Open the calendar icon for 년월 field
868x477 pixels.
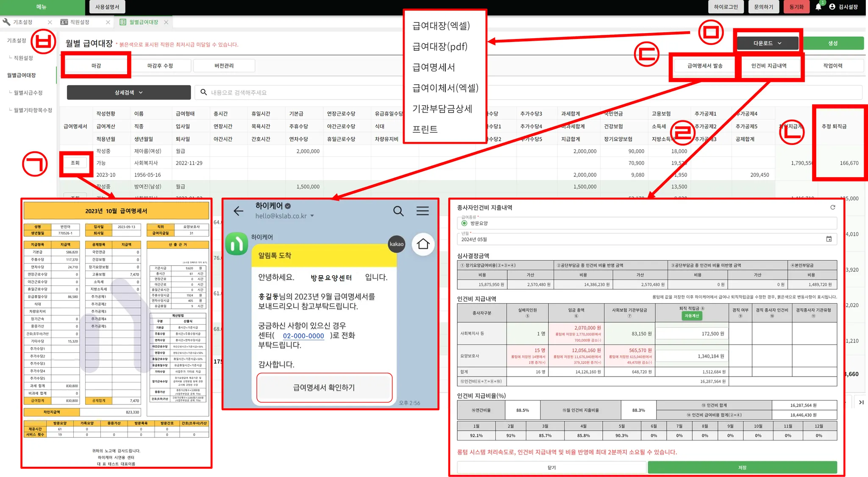click(x=829, y=239)
